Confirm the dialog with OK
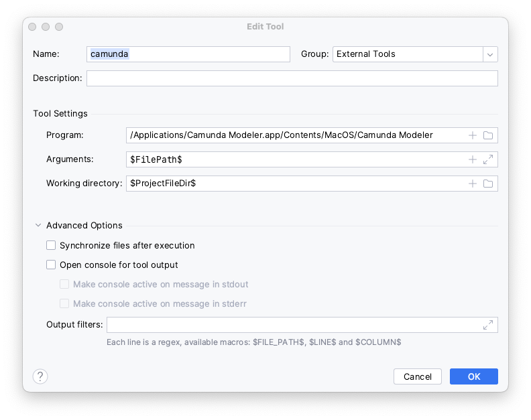Screen dimensions: 531x420 (474, 376)
